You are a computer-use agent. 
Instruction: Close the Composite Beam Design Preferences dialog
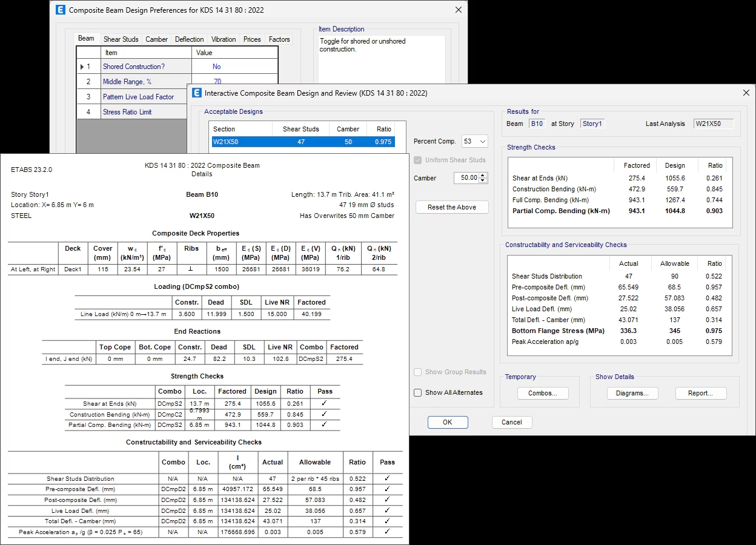[458, 10]
